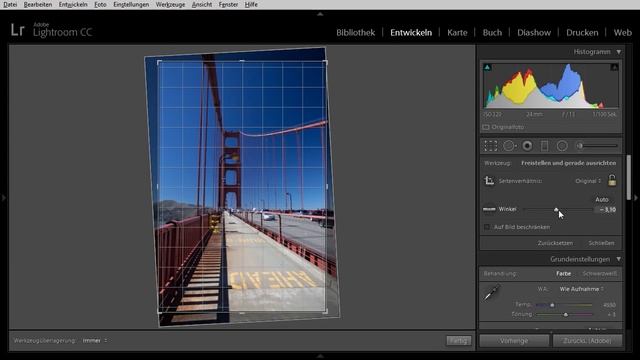Viewport: 640px width, 360px height.
Task: Click the bottom-right crop corner handle
Action: pos(325,312)
